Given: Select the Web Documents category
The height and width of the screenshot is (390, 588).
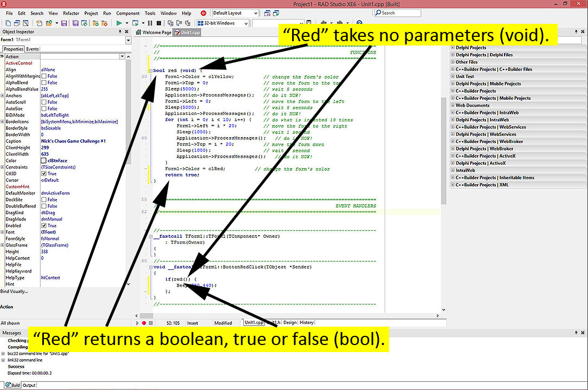Looking at the screenshot, I should point(473,105).
